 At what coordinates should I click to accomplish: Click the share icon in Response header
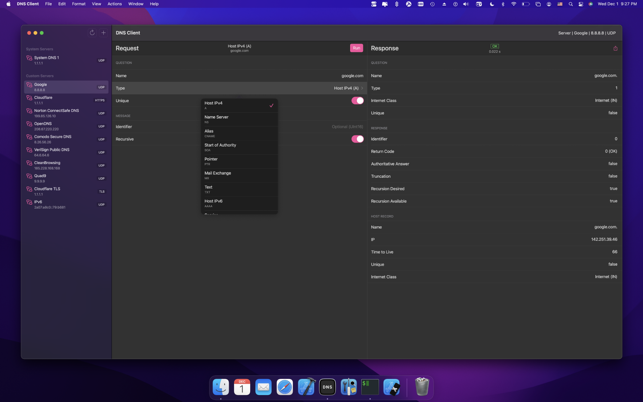pyautogui.click(x=615, y=48)
